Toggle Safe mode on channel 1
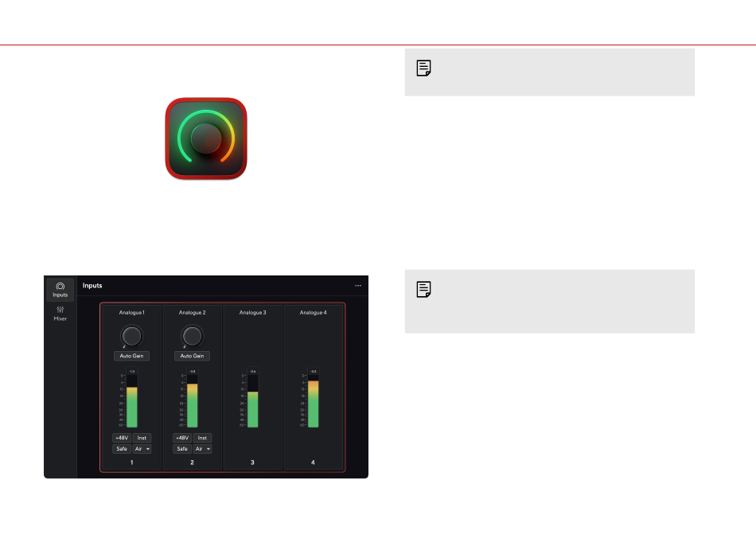 [x=122, y=449]
